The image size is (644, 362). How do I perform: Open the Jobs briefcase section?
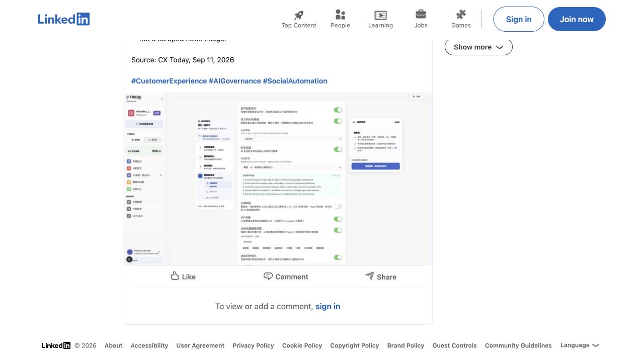point(421,19)
